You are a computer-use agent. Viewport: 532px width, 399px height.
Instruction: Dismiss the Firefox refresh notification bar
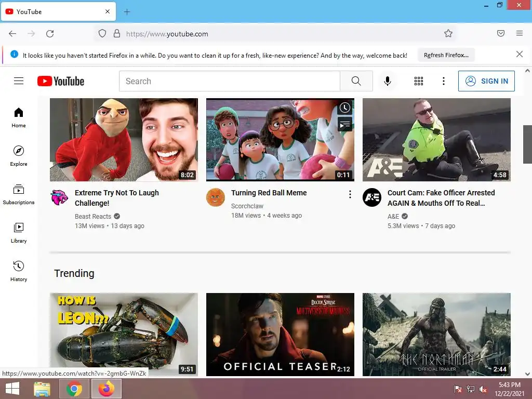pos(520,54)
